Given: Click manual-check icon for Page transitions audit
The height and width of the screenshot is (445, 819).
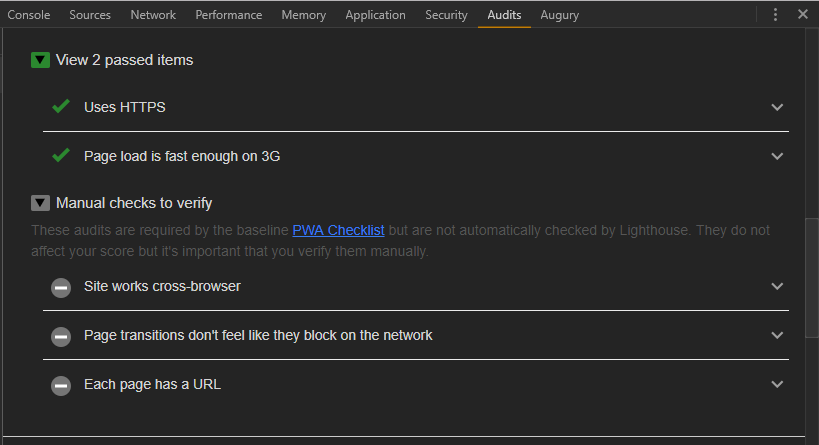Looking at the screenshot, I should click(x=61, y=336).
